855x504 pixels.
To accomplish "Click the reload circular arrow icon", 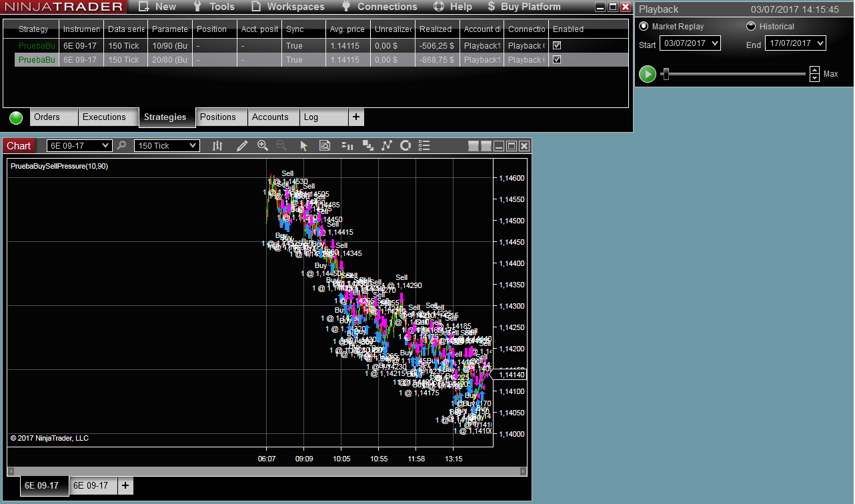I will click(x=405, y=146).
